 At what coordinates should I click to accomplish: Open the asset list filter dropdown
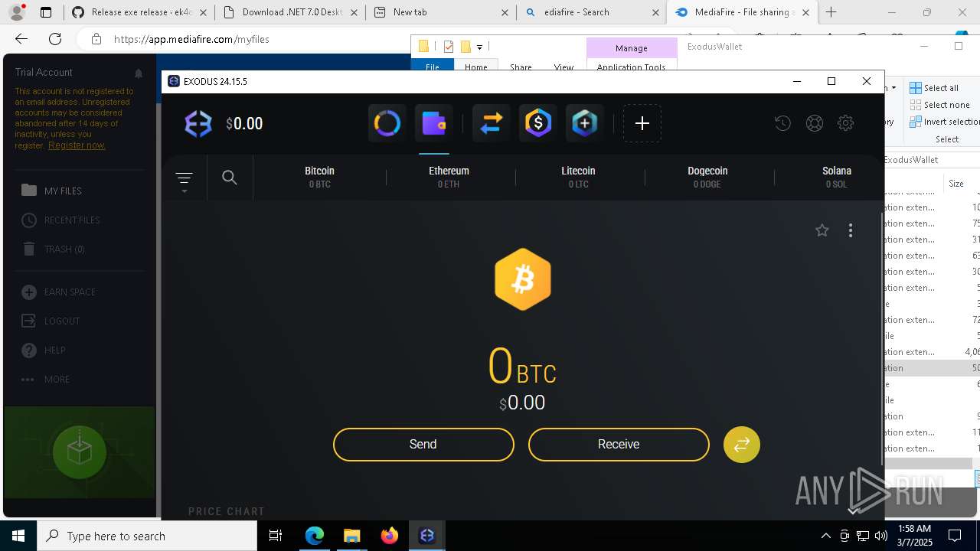184,181
